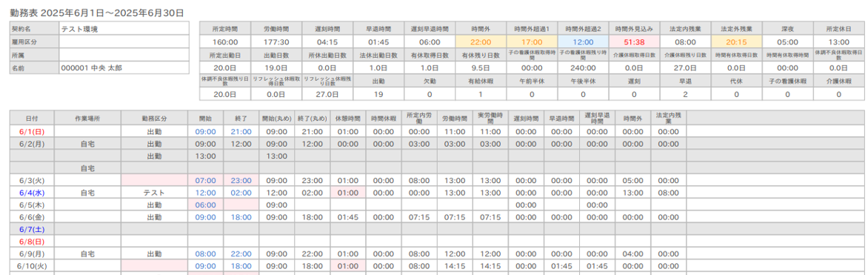Open start time 07:00 on 6/3
This screenshot has width=868, height=275.
coord(205,180)
